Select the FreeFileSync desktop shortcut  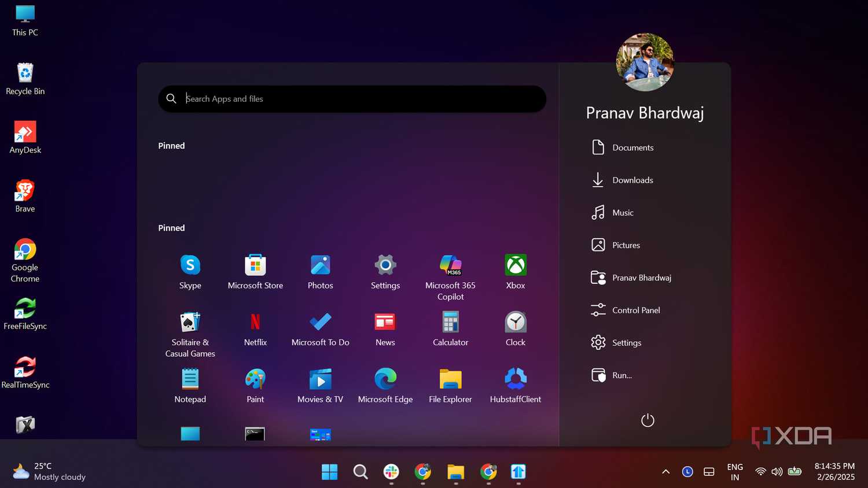tap(25, 314)
